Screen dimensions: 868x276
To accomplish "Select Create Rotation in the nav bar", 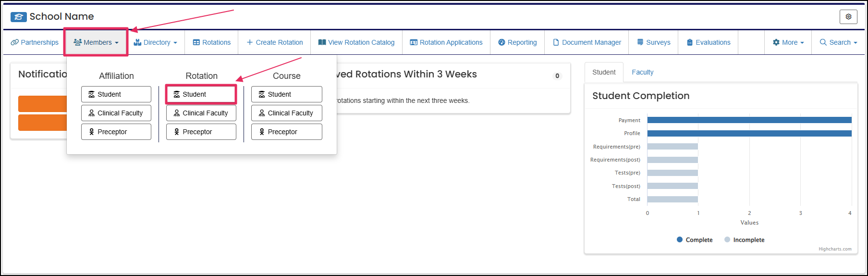I will pyautogui.click(x=275, y=42).
